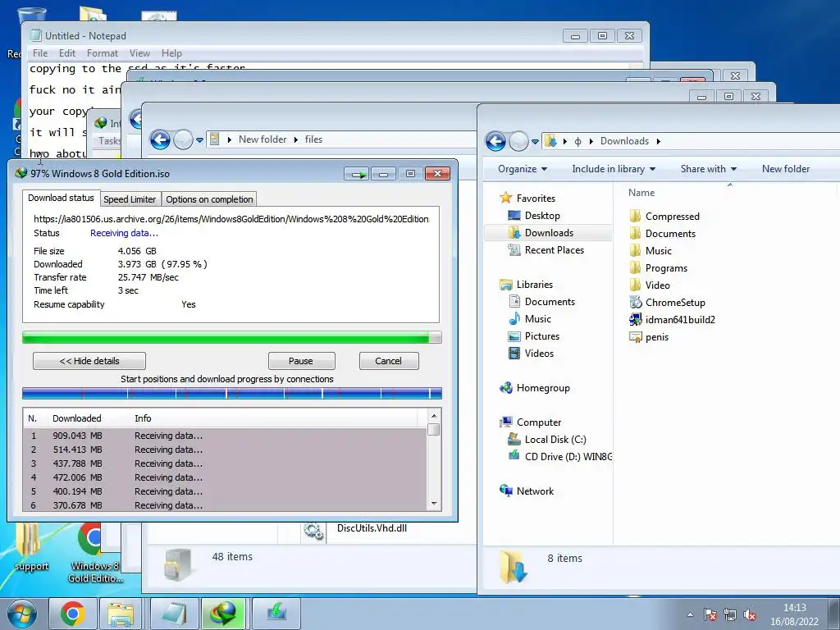The height and width of the screenshot is (630, 840).
Task: Select the Compressed folder
Action: [x=672, y=217]
